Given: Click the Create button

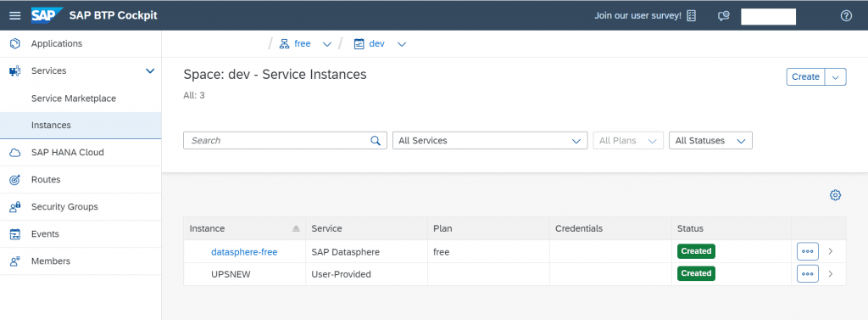Looking at the screenshot, I should pyautogui.click(x=805, y=77).
